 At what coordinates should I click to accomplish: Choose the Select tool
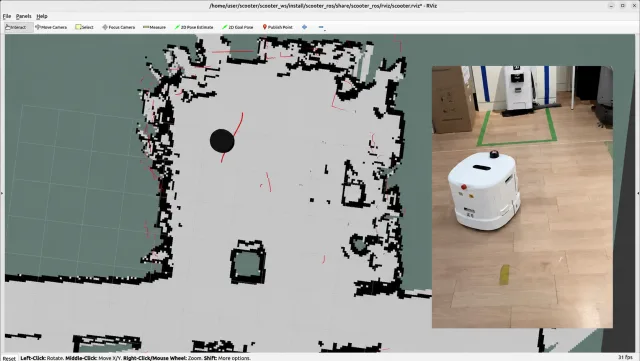(84, 27)
